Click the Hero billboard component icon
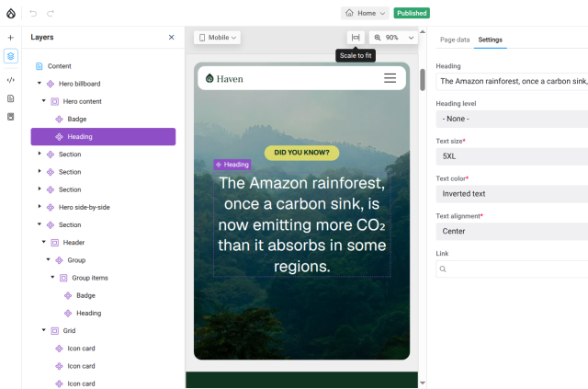 coord(51,84)
